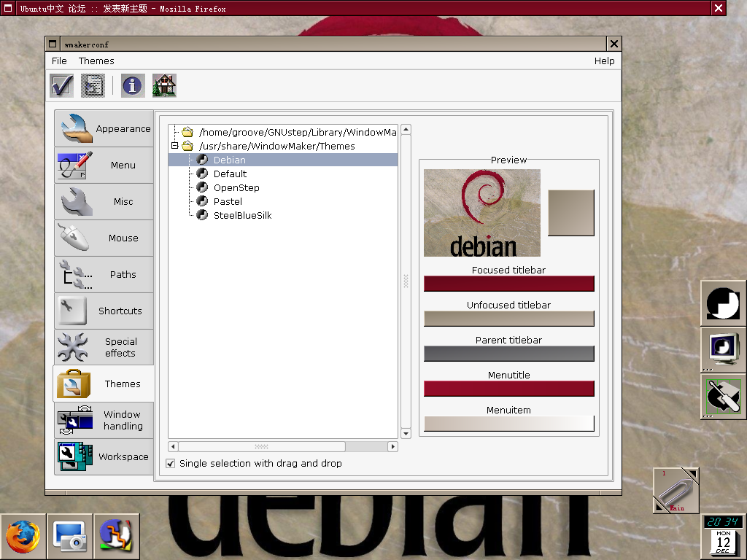Image resolution: width=747 pixels, height=560 pixels.
Task: Click the house toolbar icon
Action: click(164, 86)
